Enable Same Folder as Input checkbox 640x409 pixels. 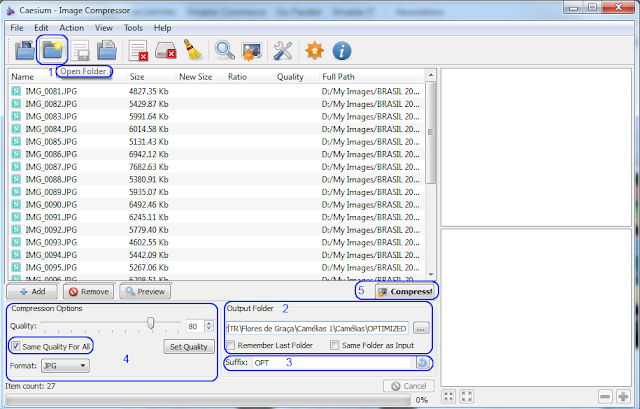point(335,345)
